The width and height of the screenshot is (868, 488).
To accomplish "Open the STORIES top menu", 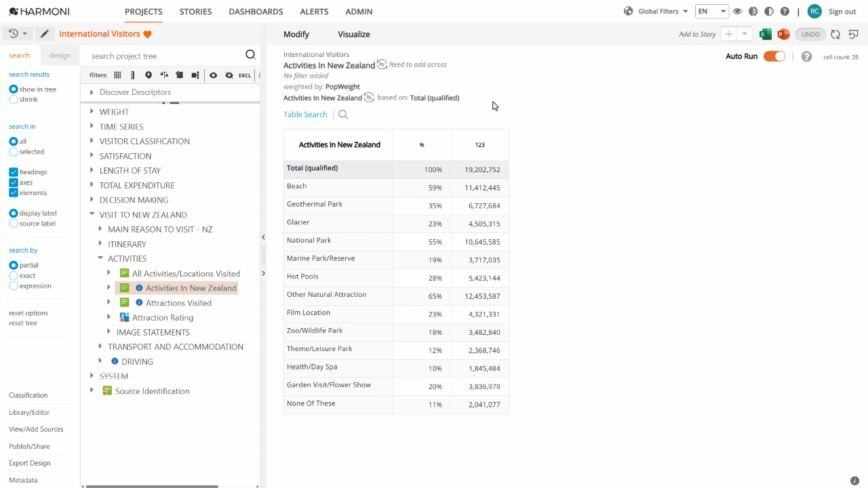I will [x=195, y=12].
